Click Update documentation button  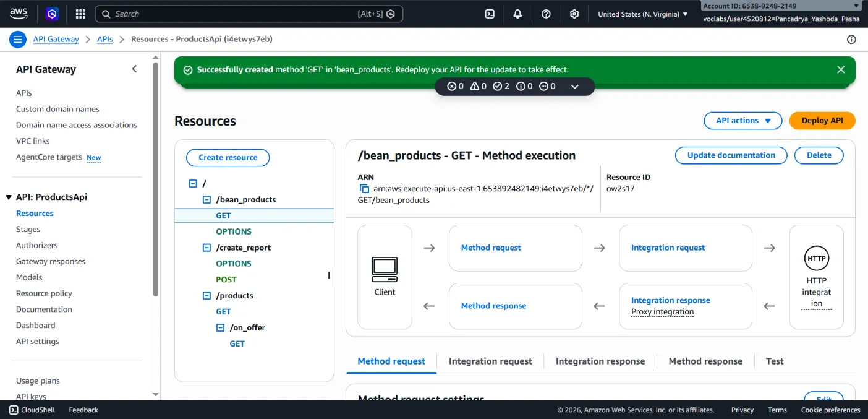[731, 155]
